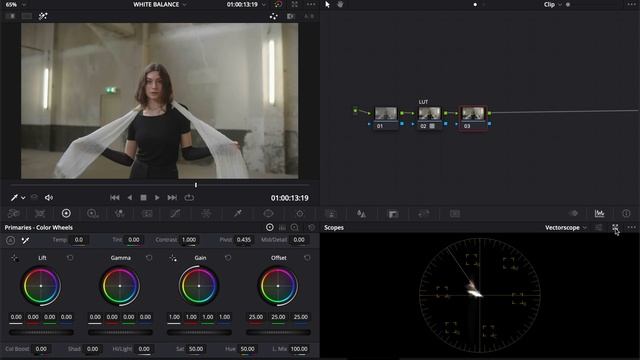Toggle viewer loop playback
640x360 pixels.
pos(189,198)
